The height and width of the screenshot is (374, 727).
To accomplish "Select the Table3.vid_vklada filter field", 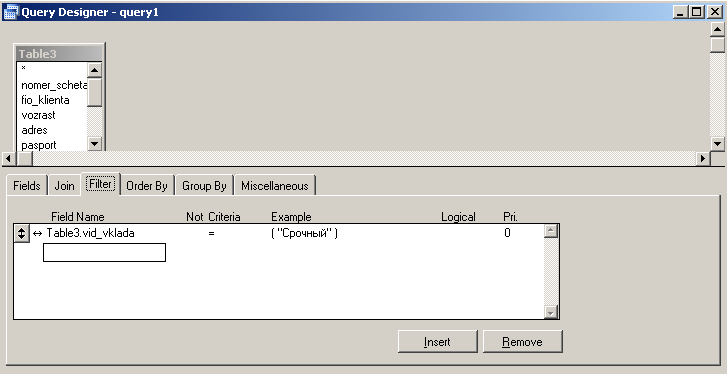I will coord(90,233).
